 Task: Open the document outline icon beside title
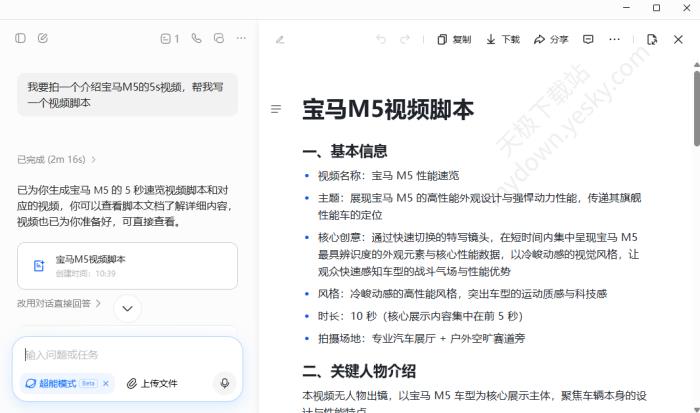click(x=276, y=109)
